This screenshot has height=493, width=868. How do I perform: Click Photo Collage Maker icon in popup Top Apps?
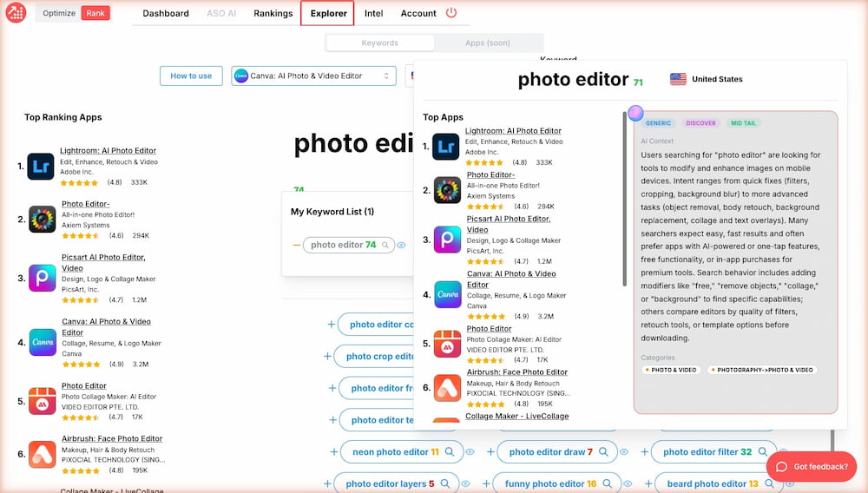(x=447, y=344)
